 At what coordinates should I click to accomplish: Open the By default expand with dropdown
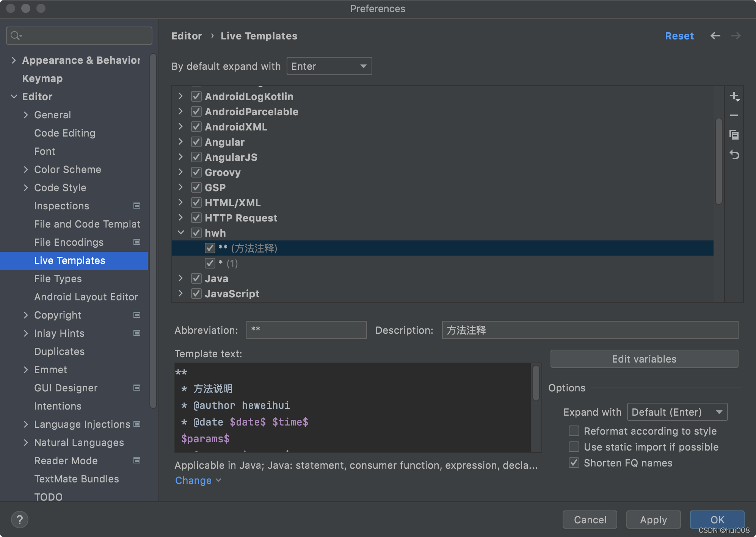[329, 66]
